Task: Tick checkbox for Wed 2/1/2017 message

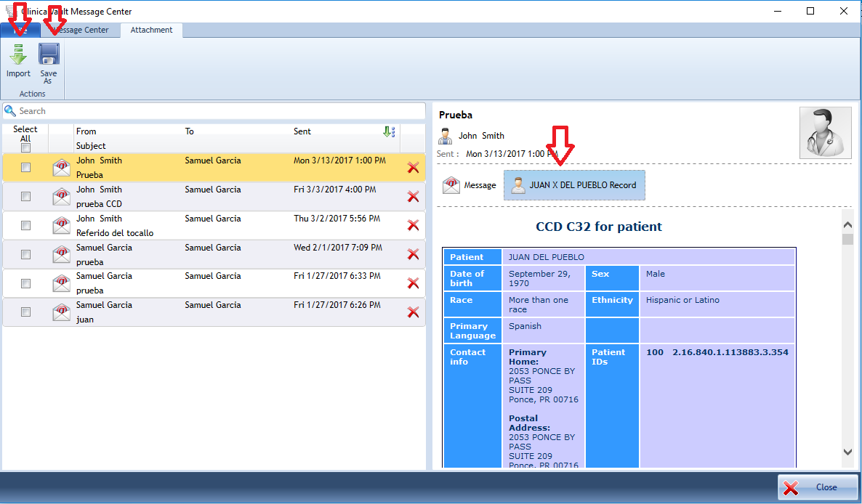Action: point(25,254)
